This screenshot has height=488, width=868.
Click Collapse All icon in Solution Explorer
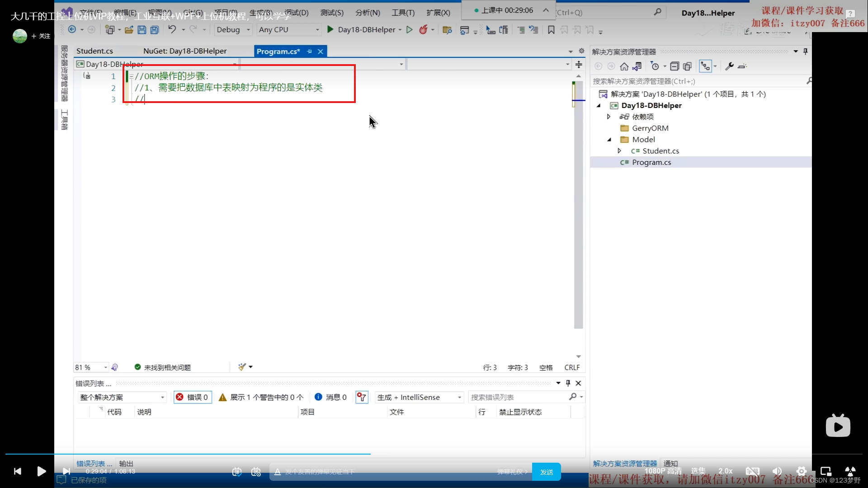675,66
